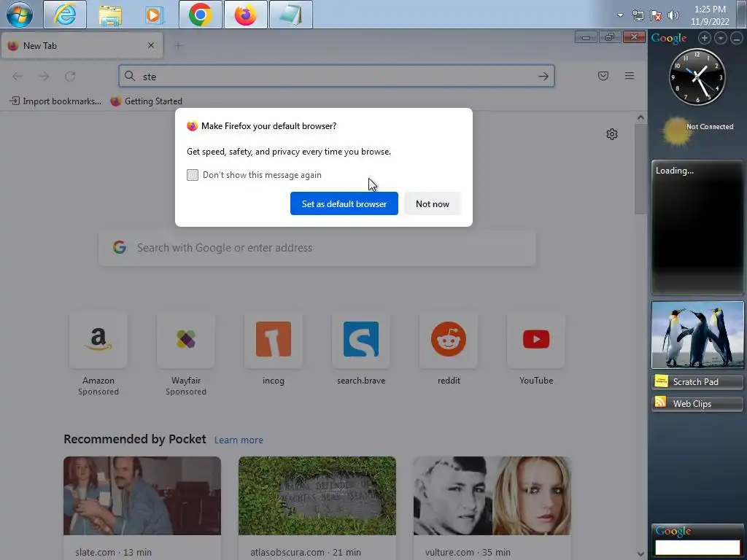The height and width of the screenshot is (560, 747).
Task: Click the Not Connected weather gadget
Action: [x=697, y=131]
